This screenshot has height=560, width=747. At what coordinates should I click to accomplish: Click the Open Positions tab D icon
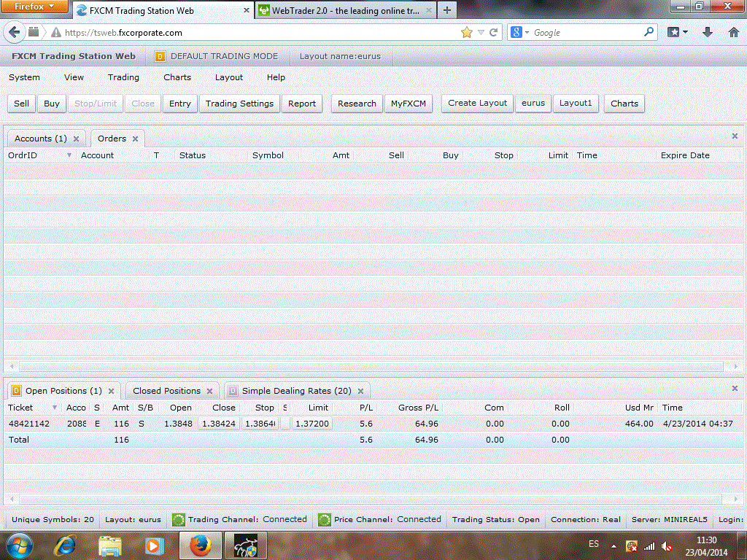[16, 391]
